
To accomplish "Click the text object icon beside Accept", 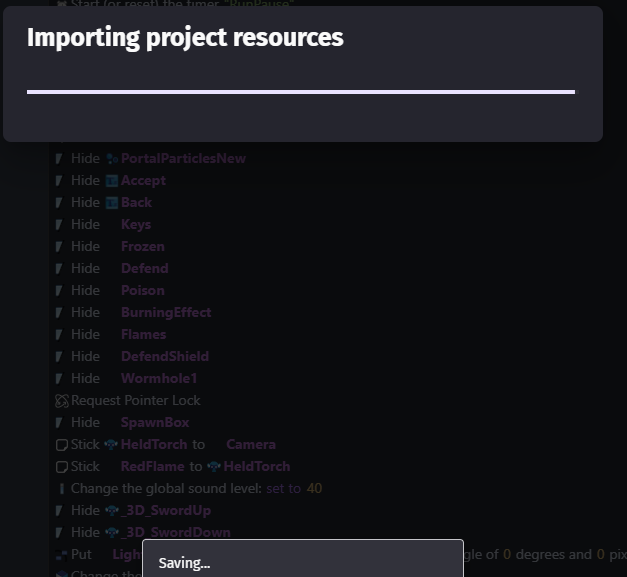I will pos(112,181).
